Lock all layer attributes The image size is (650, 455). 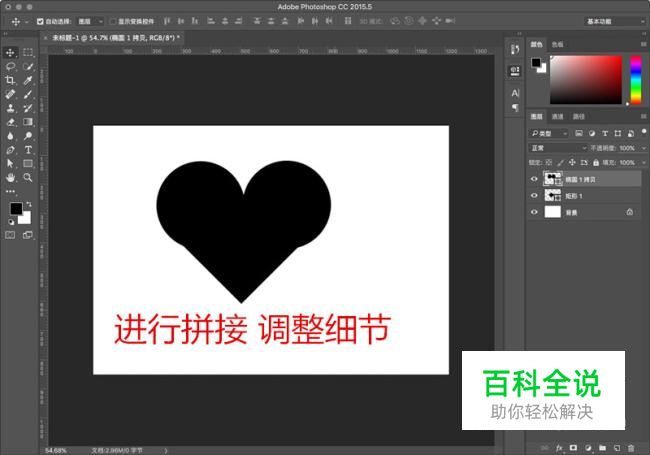coord(596,162)
